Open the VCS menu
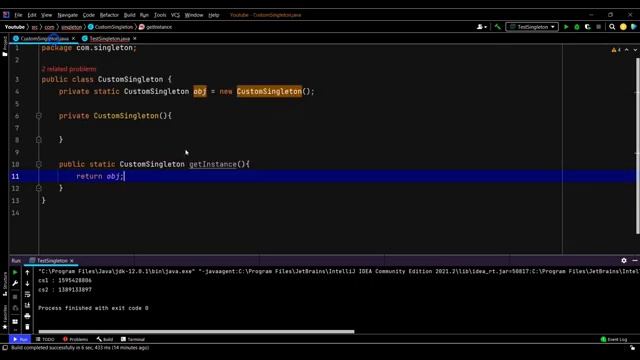 [x=175, y=15]
